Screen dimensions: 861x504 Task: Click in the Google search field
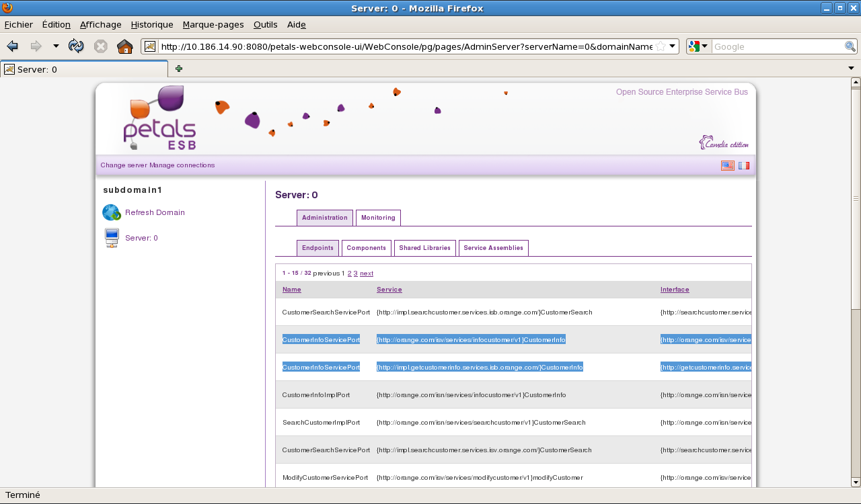pyautogui.click(x=777, y=46)
